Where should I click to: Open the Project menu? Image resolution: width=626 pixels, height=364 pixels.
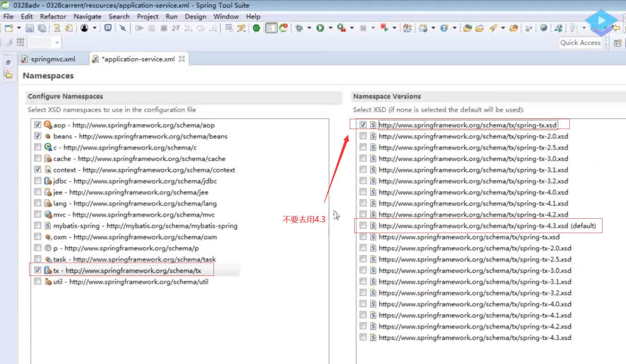[x=148, y=17]
